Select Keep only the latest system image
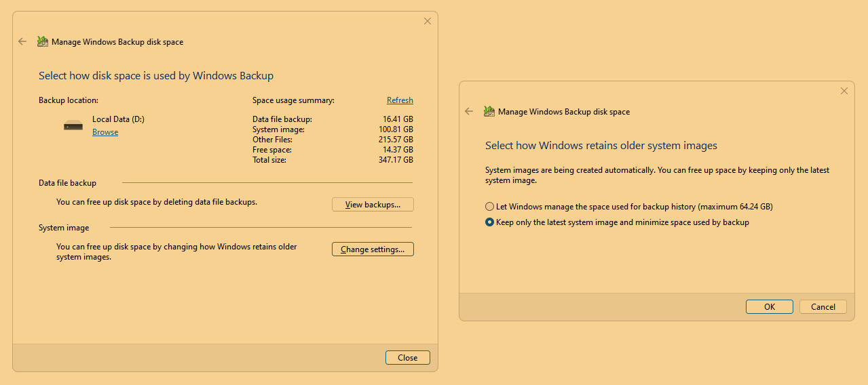868x385 pixels. pyautogui.click(x=490, y=222)
